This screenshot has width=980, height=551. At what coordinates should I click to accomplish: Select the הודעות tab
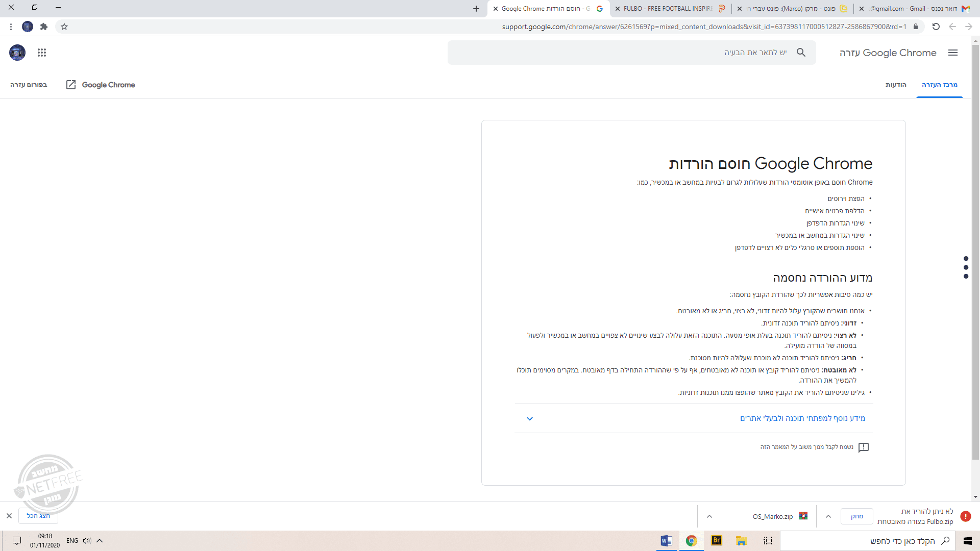point(896,85)
